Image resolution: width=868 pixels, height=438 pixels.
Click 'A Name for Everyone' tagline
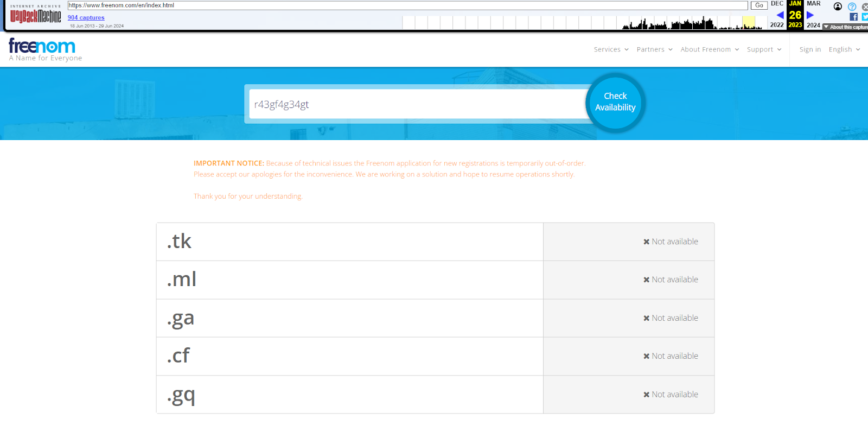tap(46, 58)
